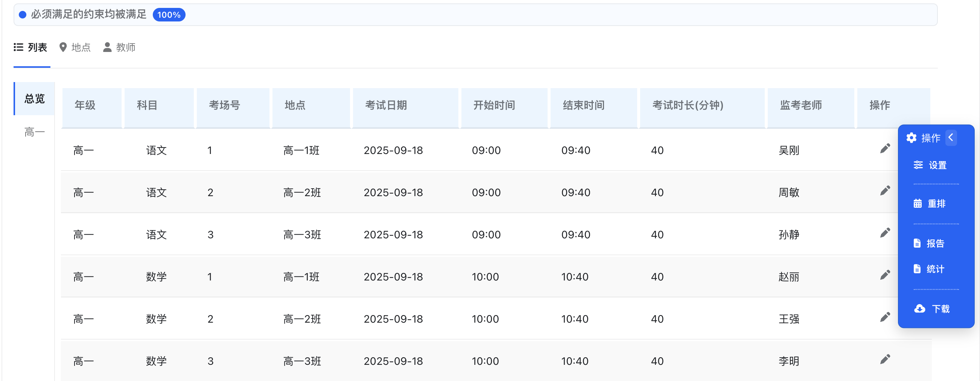Image resolution: width=980 pixels, height=381 pixels.
Task: Open the pencil edit icon for 周敏's row
Action: [x=886, y=189]
